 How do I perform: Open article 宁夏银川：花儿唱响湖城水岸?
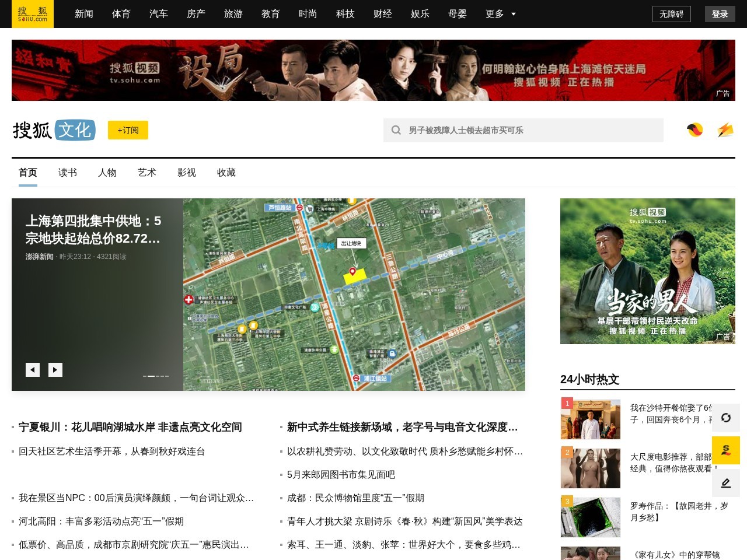[130, 427]
